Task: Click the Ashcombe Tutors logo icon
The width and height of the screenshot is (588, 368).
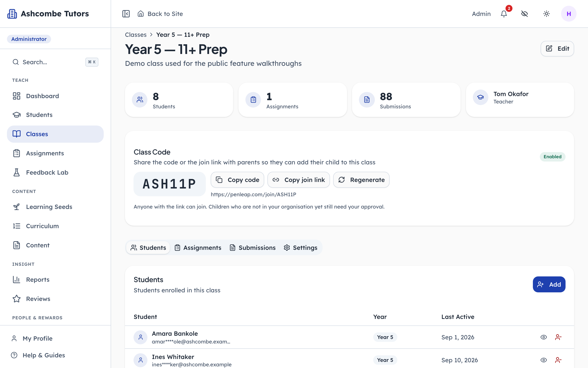Action: pyautogui.click(x=12, y=14)
